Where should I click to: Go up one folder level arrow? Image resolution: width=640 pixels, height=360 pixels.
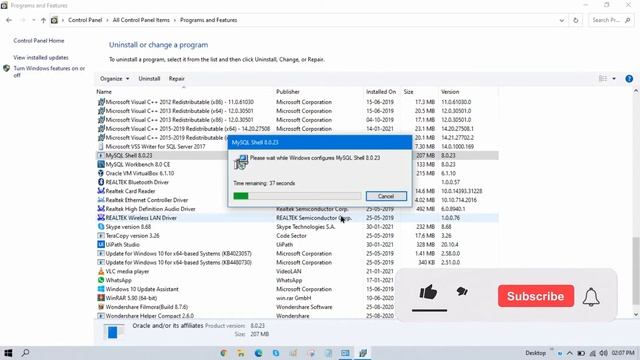(43, 20)
